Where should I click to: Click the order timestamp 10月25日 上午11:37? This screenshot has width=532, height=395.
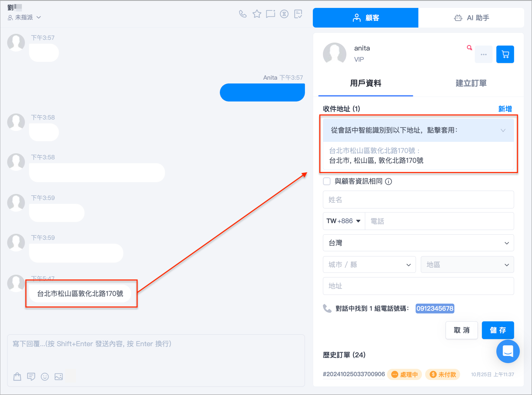tap(492, 375)
